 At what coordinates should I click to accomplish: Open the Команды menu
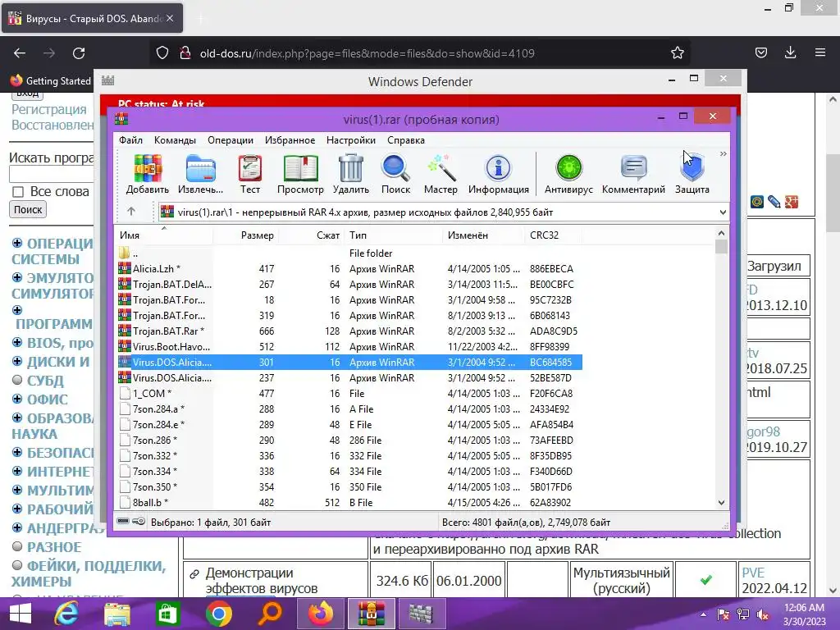[x=176, y=139]
